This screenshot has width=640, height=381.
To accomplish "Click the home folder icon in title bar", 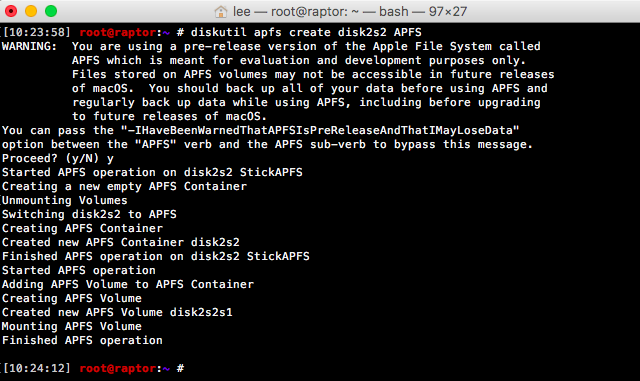I will point(221,11).
